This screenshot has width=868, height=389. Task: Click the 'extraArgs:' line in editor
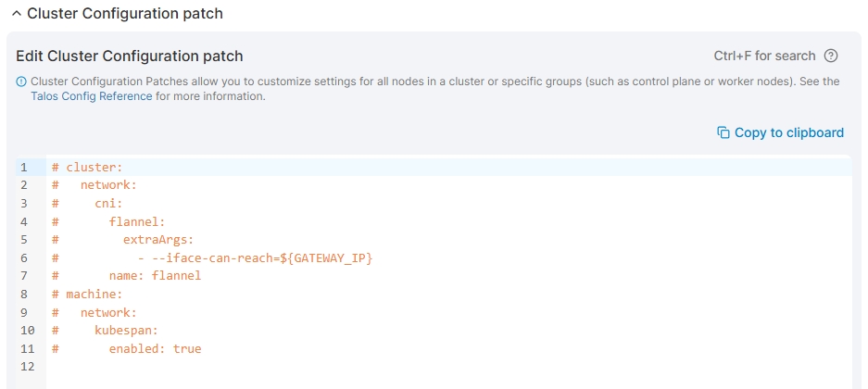click(x=152, y=240)
